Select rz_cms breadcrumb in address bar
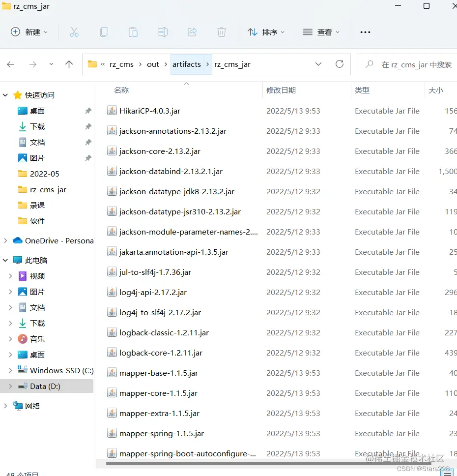457x476 pixels. point(121,64)
